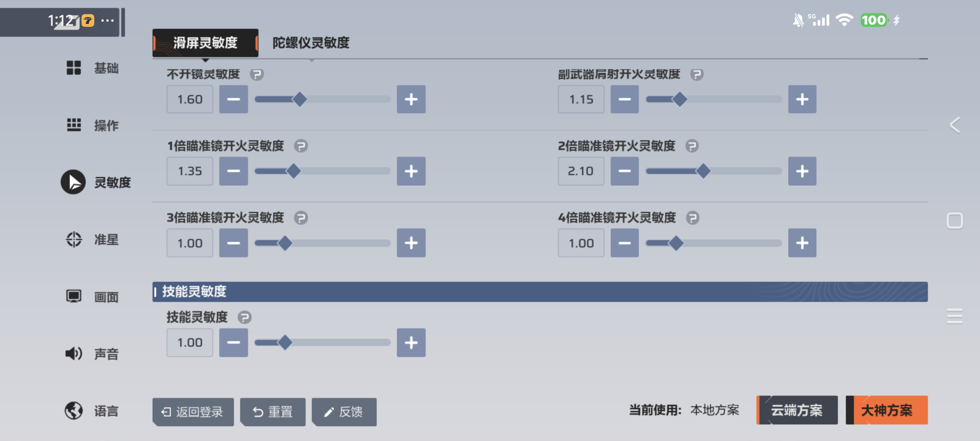Viewport: 980px width, 441px height.
Task: Increase 不开镜灵敏度 with plus button
Action: (x=411, y=99)
